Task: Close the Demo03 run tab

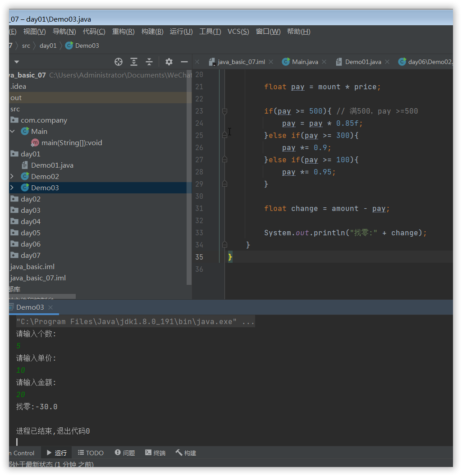Action: click(x=50, y=307)
